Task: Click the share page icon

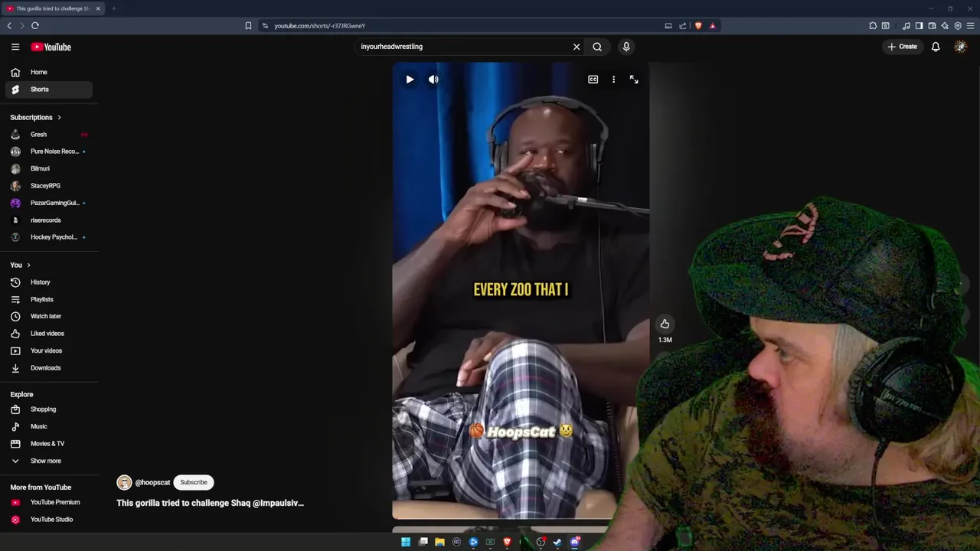Action: tap(683, 25)
